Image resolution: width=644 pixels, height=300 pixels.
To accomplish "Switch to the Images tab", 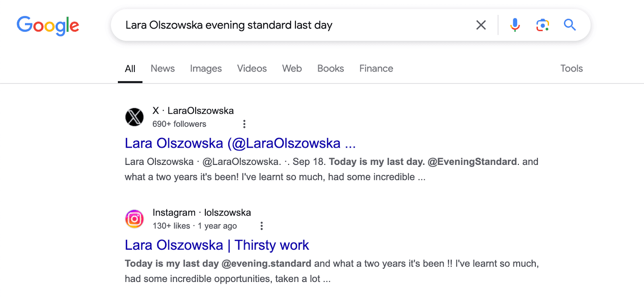I will pos(206,68).
